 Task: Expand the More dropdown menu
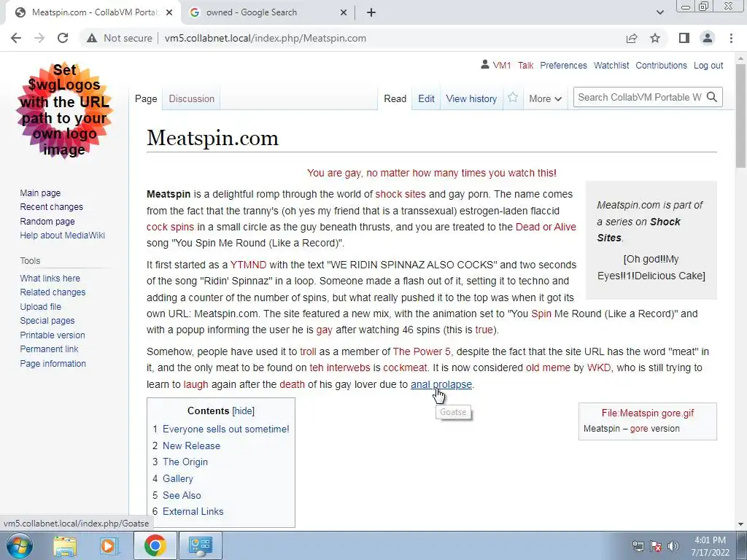(545, 98)
